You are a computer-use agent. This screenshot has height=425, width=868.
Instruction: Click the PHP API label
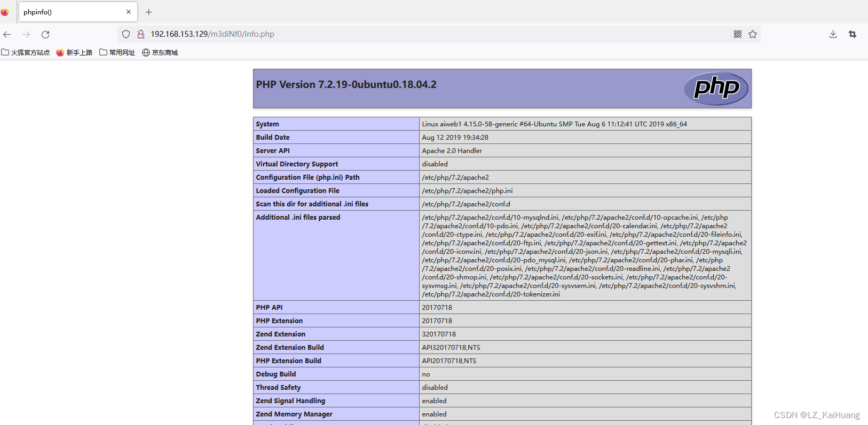coord(269,308)
